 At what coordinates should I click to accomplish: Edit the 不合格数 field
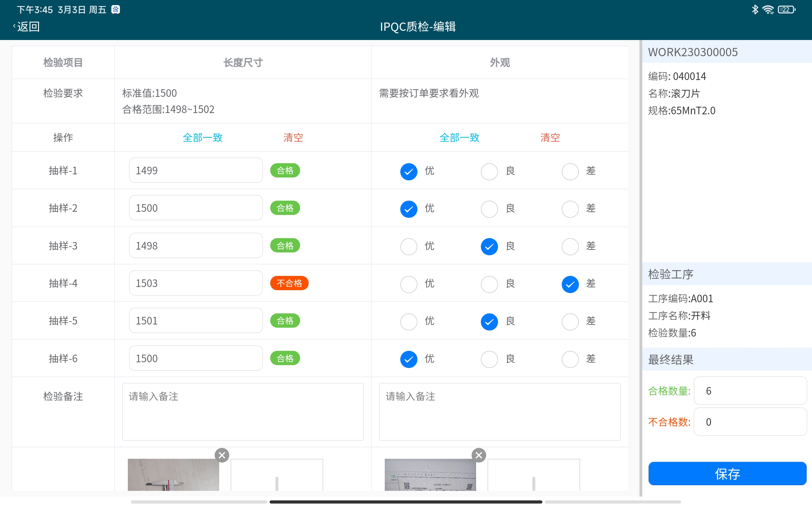(750, 422)
